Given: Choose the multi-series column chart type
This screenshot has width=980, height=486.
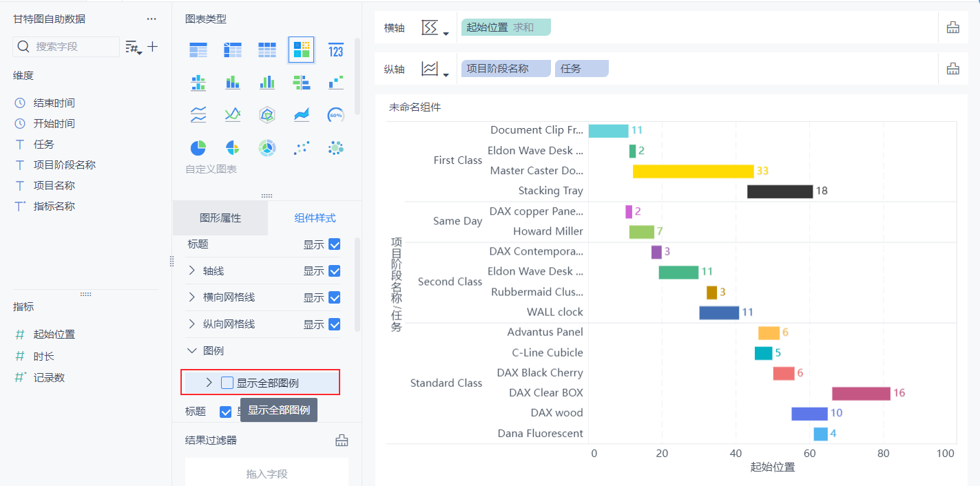Looking at the screenshot, I should point(267,83).
